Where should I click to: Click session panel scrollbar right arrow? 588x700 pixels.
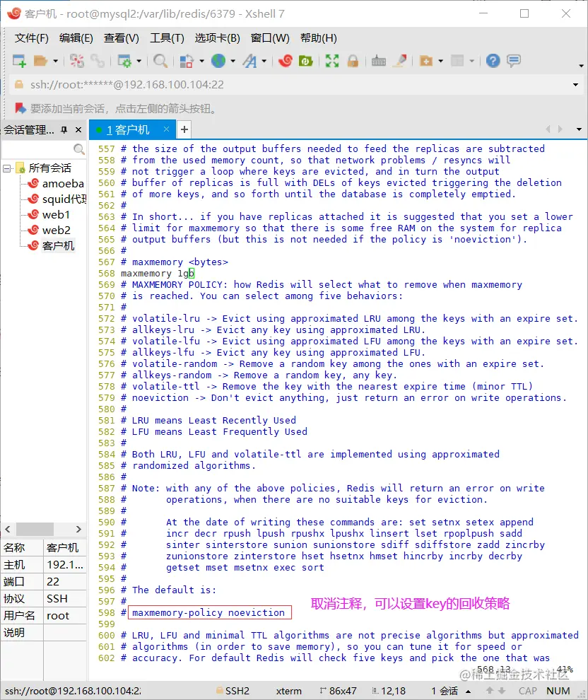[78, 529]
